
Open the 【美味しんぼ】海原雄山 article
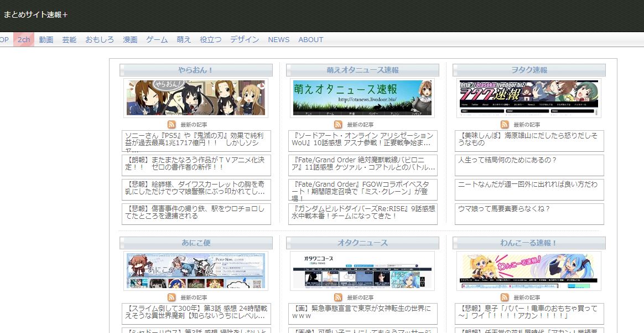tap(529, 141)
